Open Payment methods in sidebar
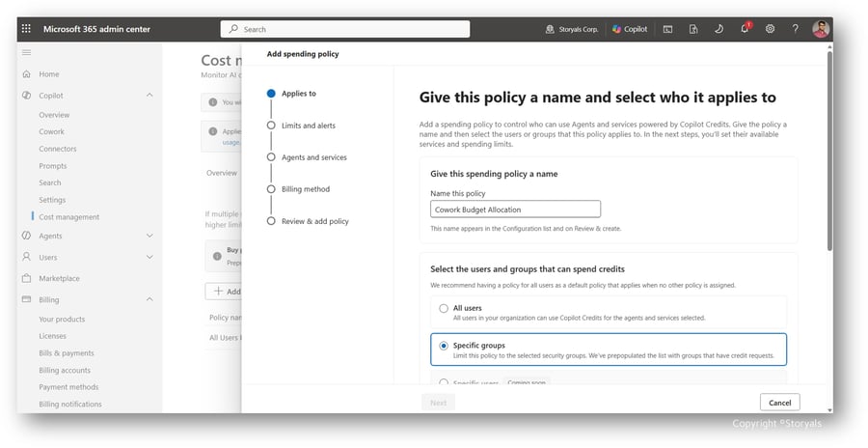This screenshot has height=448, width=868. pos(68,387)
